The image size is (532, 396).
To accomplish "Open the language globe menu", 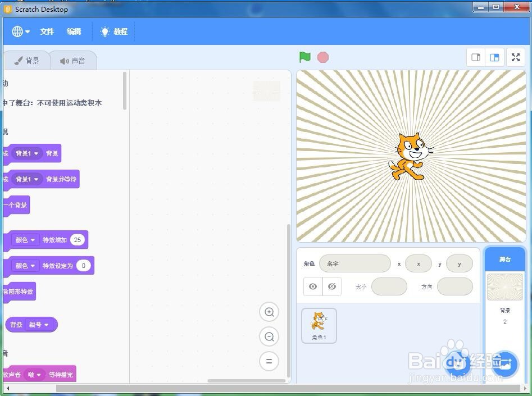I will click(x=21, y=31).
